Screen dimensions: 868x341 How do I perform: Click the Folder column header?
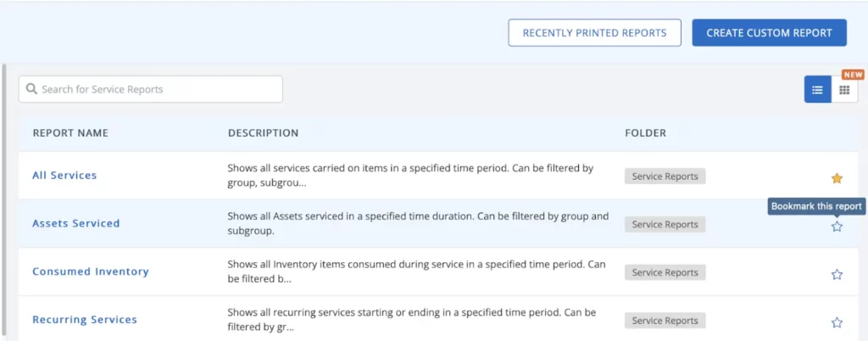pos(645,133)
